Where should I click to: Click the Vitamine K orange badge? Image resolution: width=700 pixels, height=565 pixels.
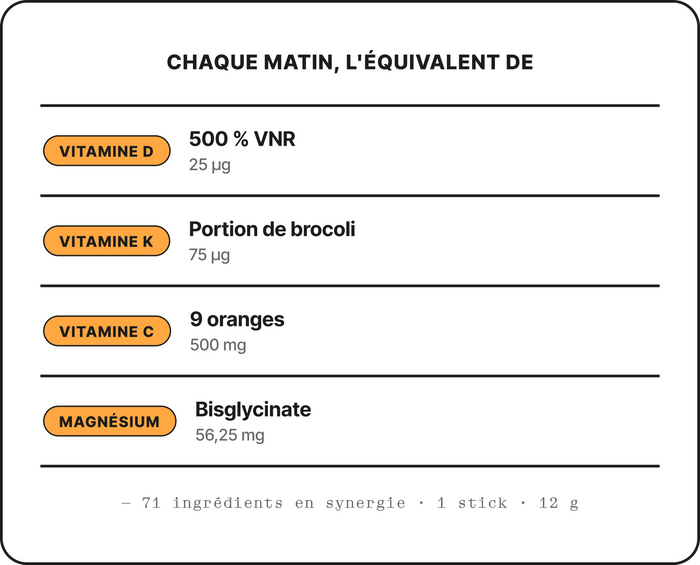[x=107, y=241]
